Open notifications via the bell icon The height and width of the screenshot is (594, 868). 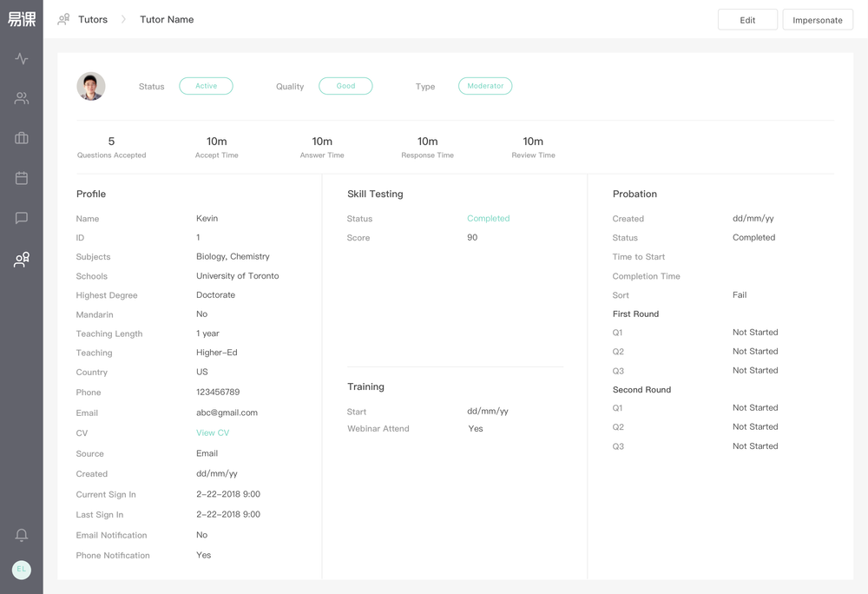tap(21, 535)
